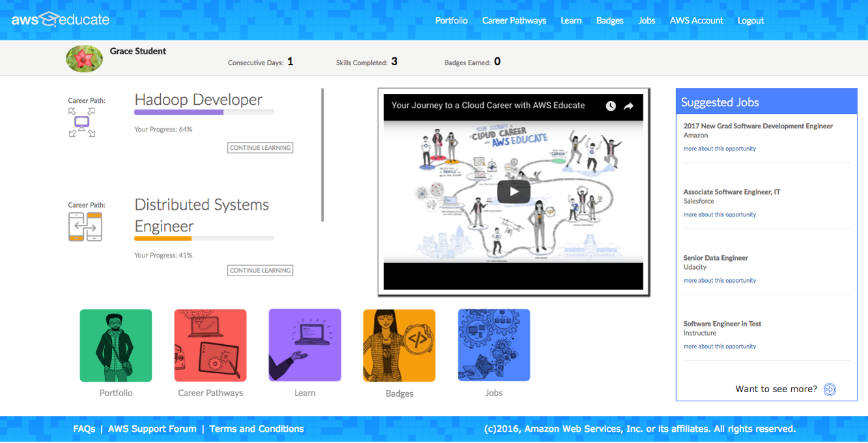Click the Your Progress: 41% text
Viewport: 868px width, 443px height.
point(163,255)
